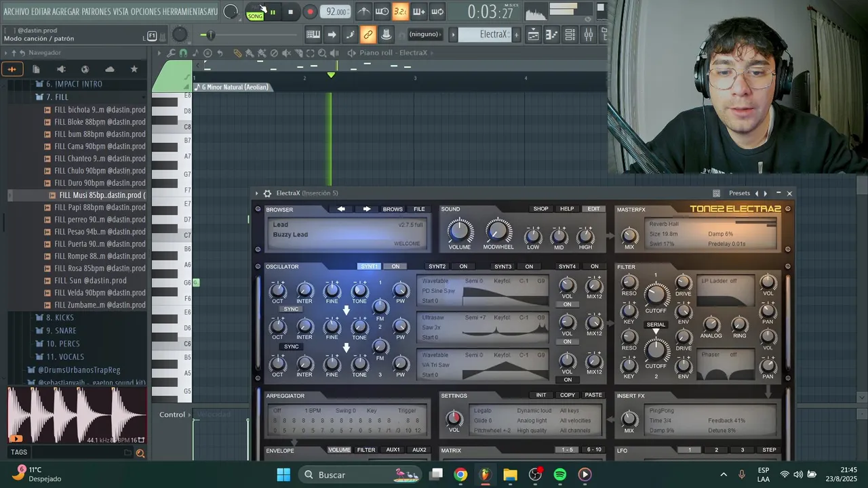Click the tempo field showing 92.000
Image resolution: width=868 pixels, height=488 pixels.
336,12
